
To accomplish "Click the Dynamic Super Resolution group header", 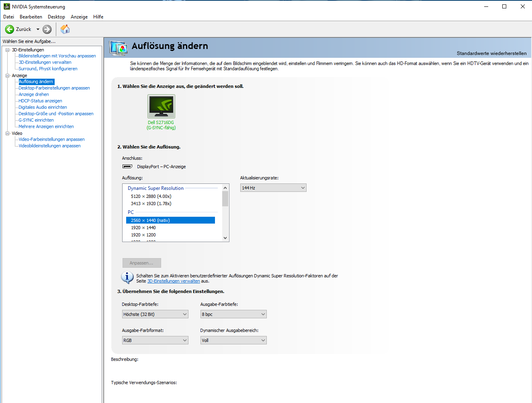I will (x=156, y=188).
